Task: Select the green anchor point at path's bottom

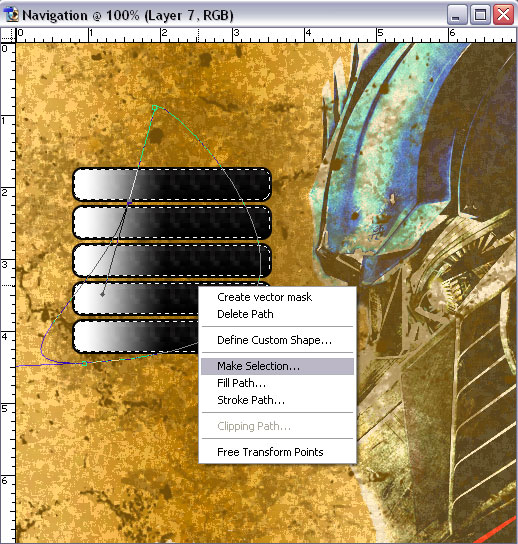Action: (x=84, y=363)
